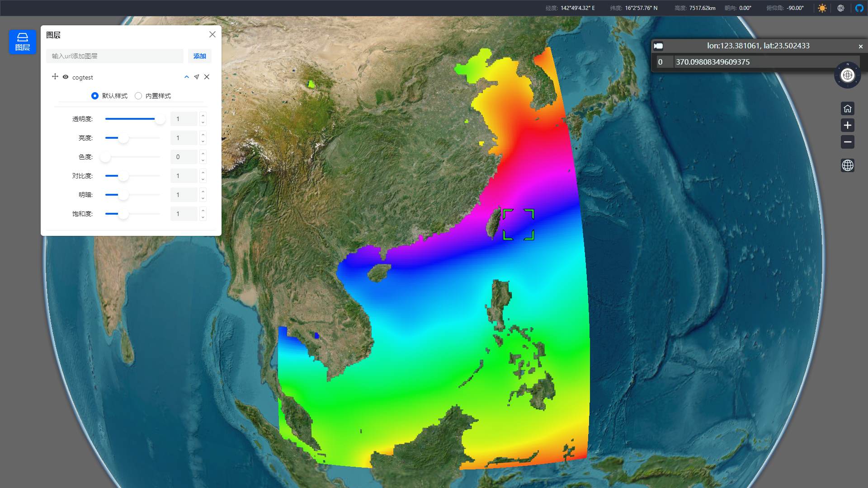
Task: Click the 添加 button
Action: click(x=199, y=56)
